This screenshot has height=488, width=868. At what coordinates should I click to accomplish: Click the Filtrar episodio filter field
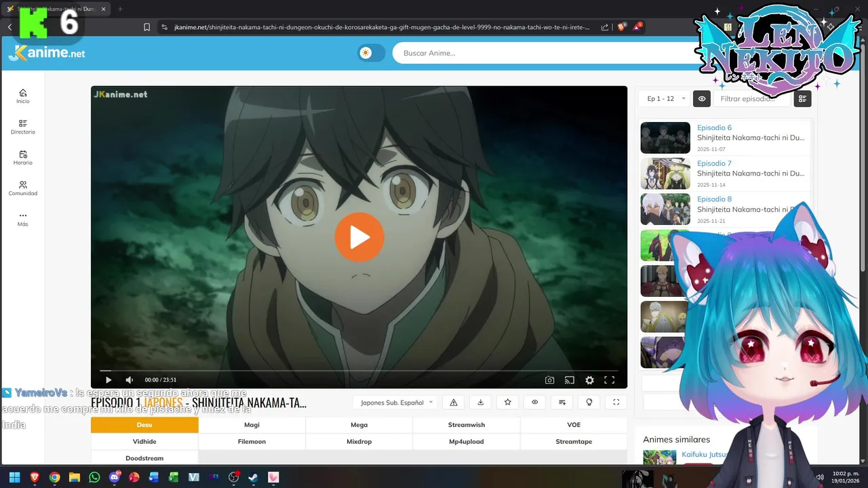(751, 99)
